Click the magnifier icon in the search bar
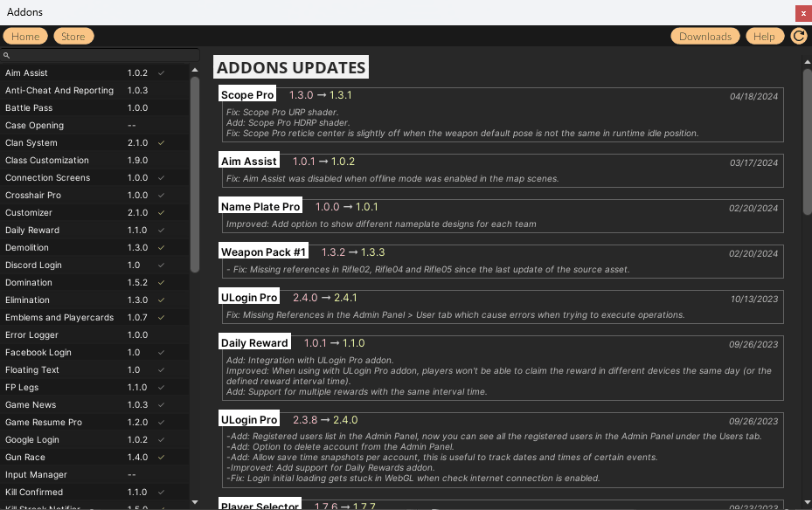812x510 pixels. click(x=7, y=55)
